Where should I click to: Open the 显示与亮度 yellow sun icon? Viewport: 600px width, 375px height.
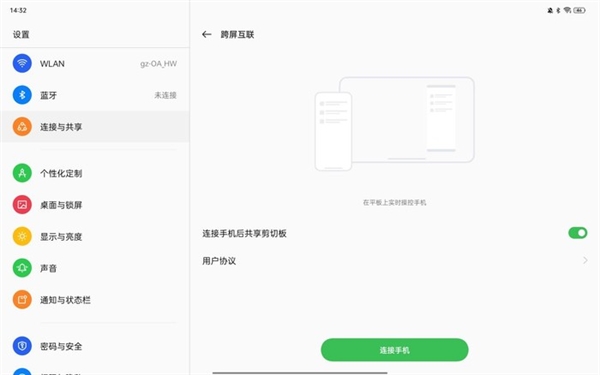click(22, 236)
